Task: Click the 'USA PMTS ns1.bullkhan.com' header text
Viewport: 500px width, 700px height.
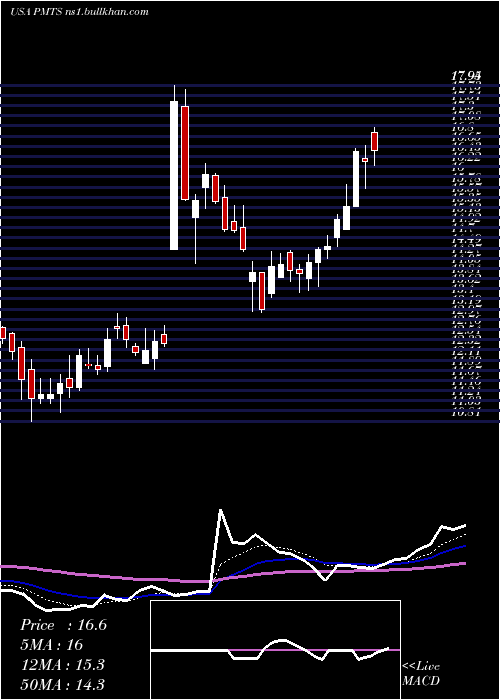Action: click(79, 12)
